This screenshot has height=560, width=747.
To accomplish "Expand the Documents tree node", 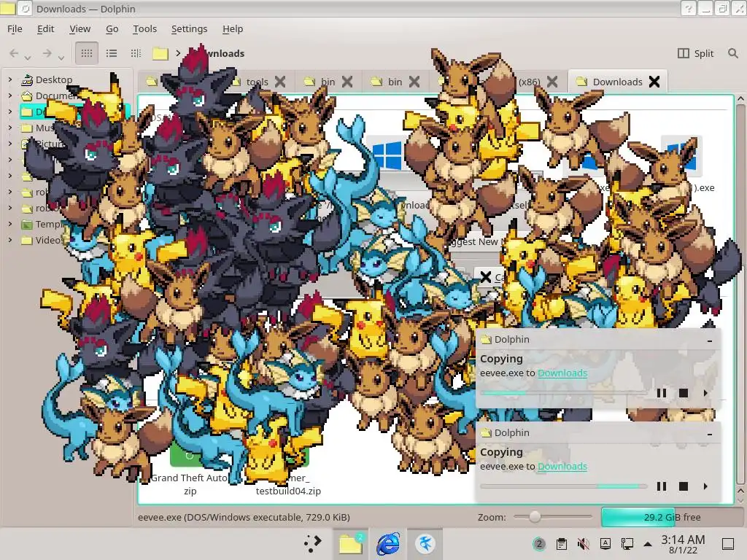I will tap(10, 96).
